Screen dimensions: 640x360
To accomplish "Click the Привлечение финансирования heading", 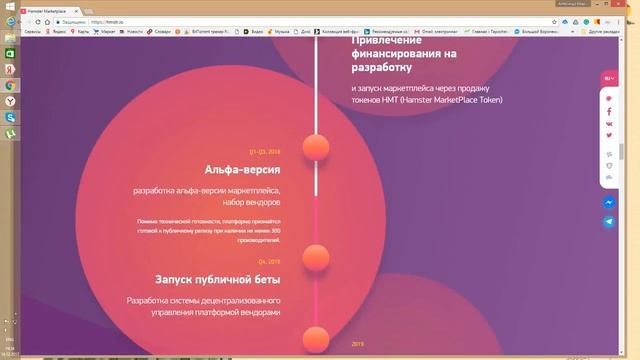I will [x=404, y=53].
